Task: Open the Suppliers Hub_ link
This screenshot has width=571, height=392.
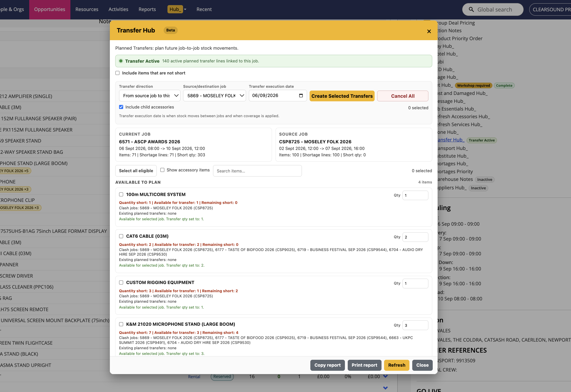Action: pyautogui.click(x=452, y=188)
